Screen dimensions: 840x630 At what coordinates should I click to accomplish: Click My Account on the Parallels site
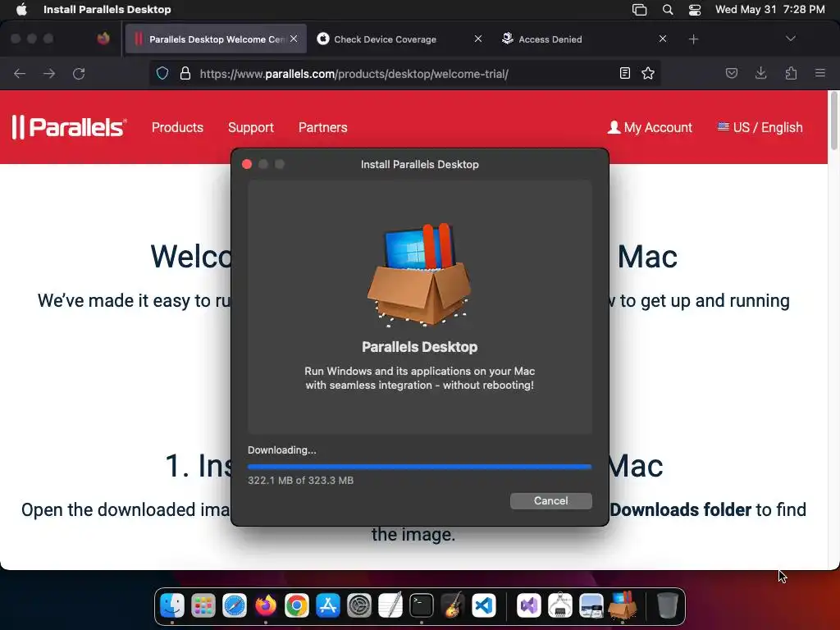point(650,127)
